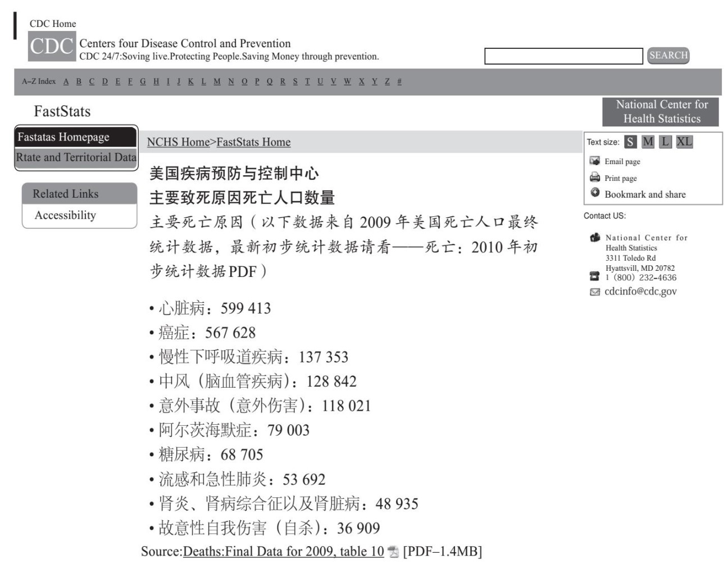Set text size to M

point(648,142)
